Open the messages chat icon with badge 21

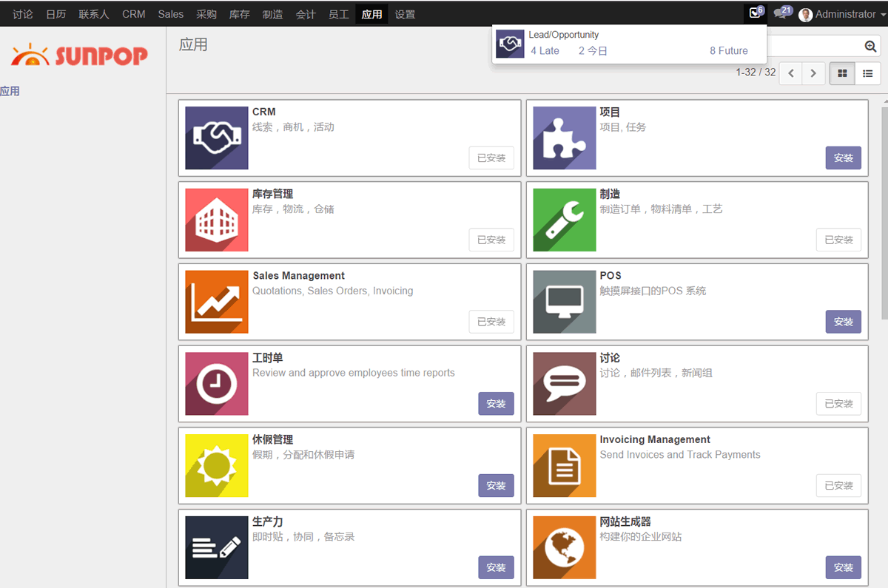(x=782, y=13)
